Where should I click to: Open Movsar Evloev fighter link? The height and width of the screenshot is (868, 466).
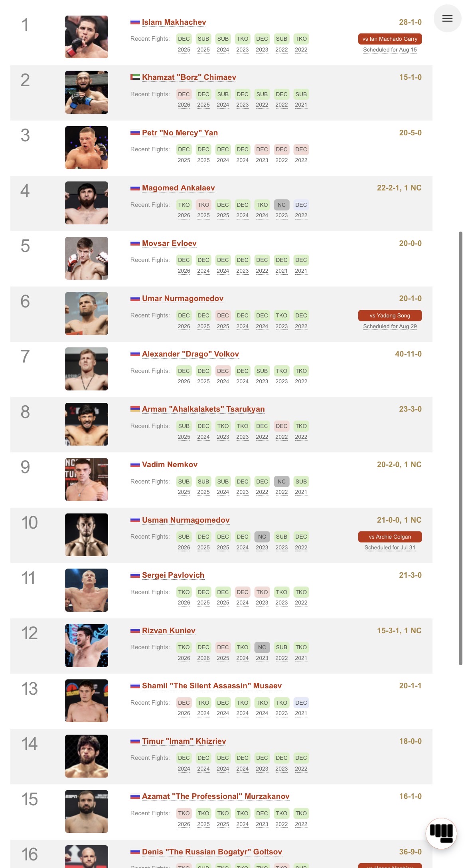169,243
